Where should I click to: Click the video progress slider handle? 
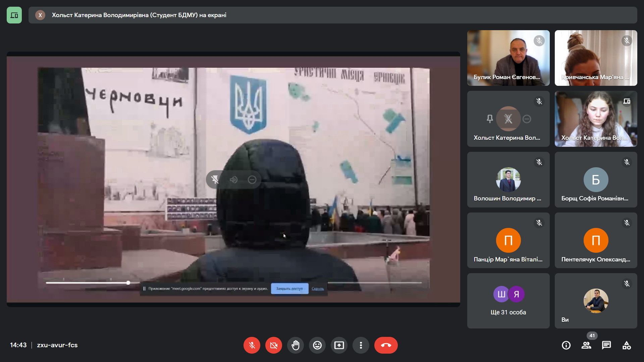pyautogui.click(x=128, y=283)
